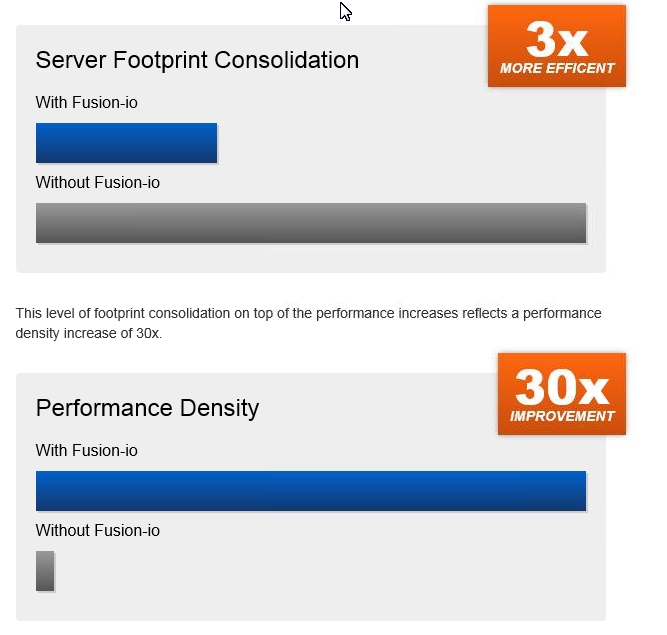Click the tiny gray Performance Density bar
The image size is (667, 635).
(x=45, y=571)
